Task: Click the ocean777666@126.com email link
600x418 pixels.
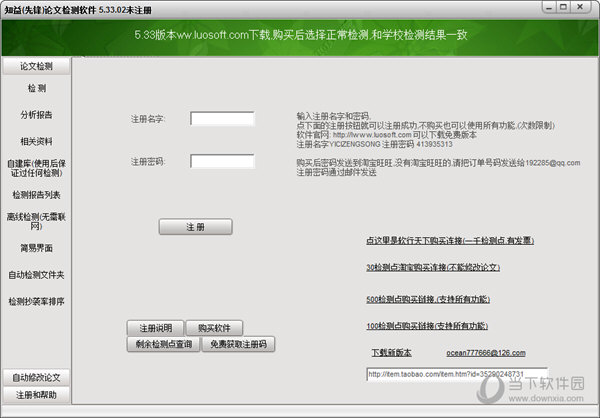Action: pyautogui.click(x=486, y=353)
